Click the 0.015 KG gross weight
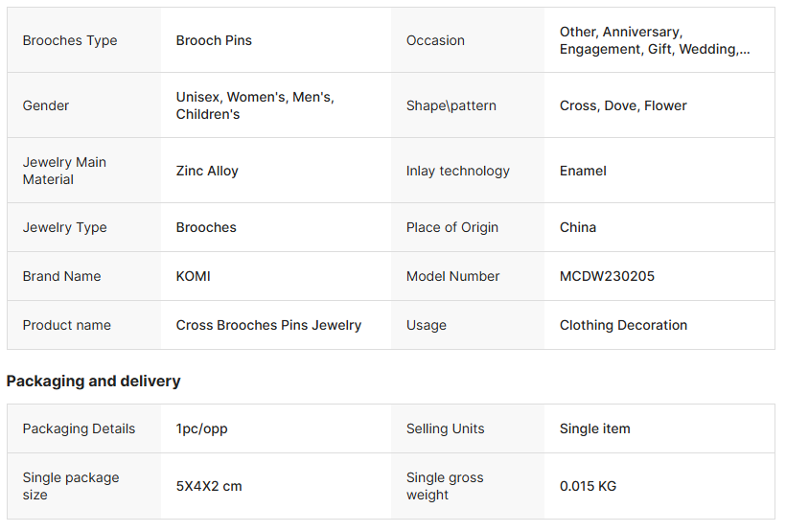809x532 pixels. pyautogui.click(x=588, y=486)
